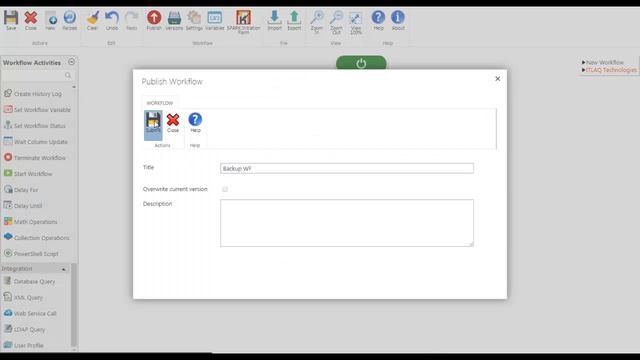Open the Versions toolbar icon
The width and height of the screenshot is (640, 360).
tap(174, 20)
